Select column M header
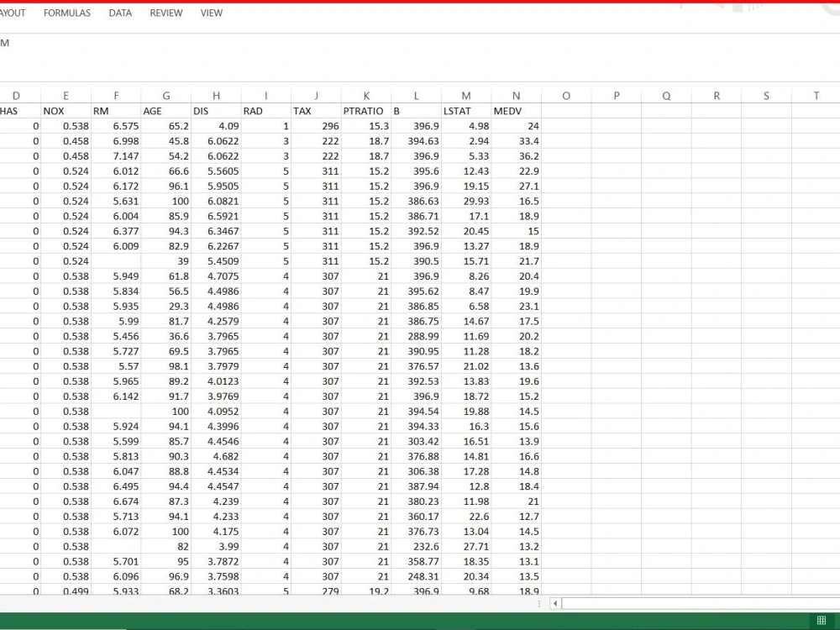 tap(466, 96)
